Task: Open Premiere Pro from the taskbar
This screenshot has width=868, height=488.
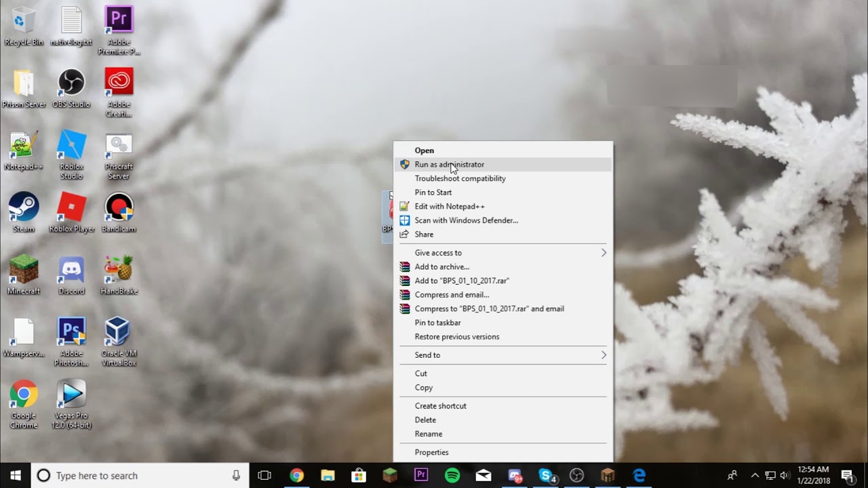Action: pos(421,475)
